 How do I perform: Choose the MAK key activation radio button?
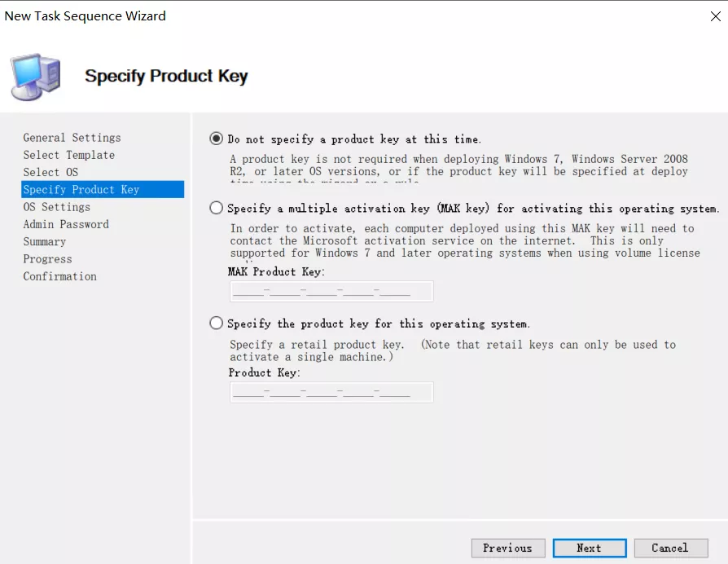coord(216,208)
